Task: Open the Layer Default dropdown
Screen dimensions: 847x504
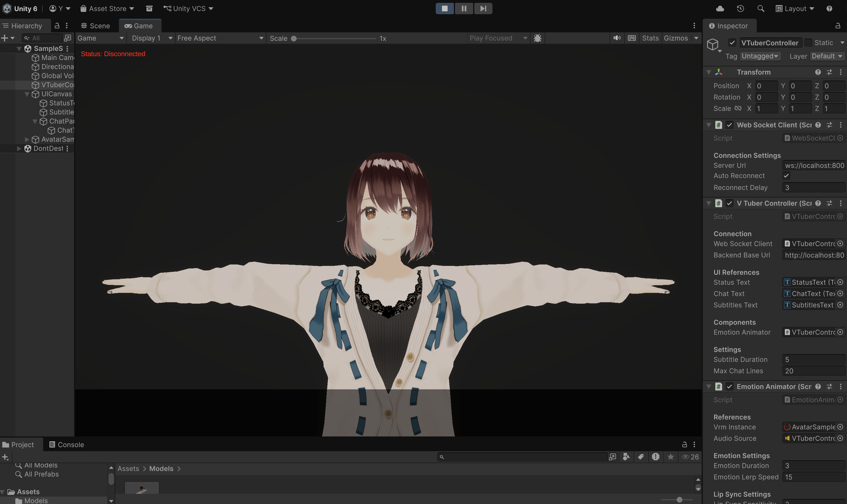Action: (x=827, y=56)
